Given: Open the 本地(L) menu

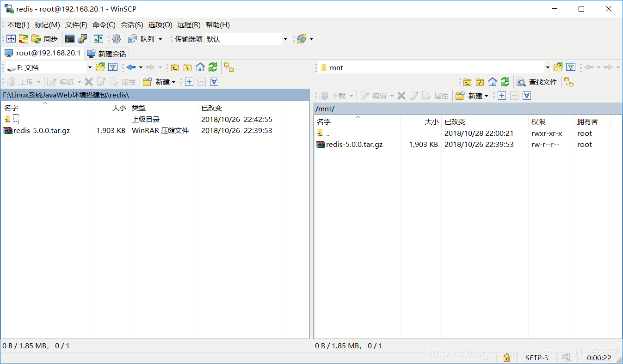Looking at the screenshot, I should 18,25.
